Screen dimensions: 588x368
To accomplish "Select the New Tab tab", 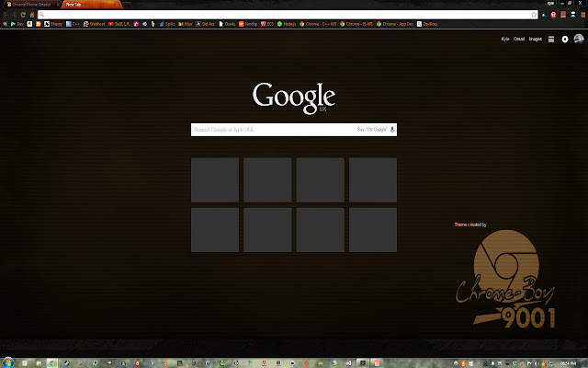I will pos(91,5).
